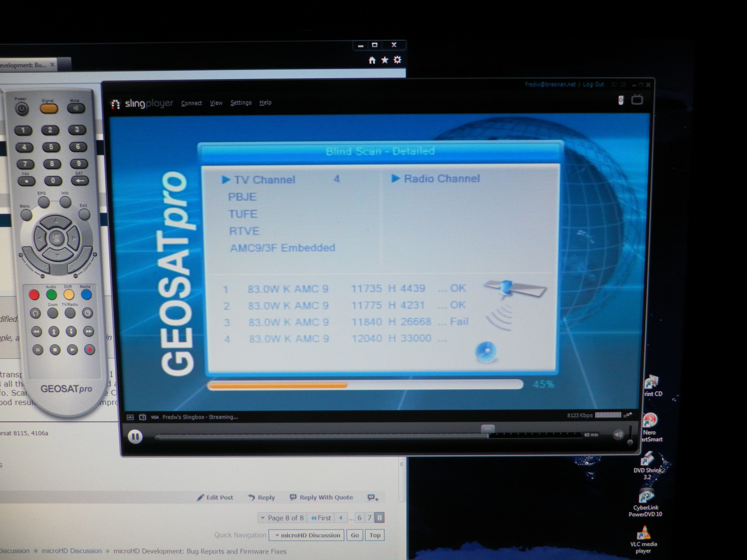Screen dimensions: 747x560
Task: Click the Info button on the remote
Action: click(x=66, y=202)
